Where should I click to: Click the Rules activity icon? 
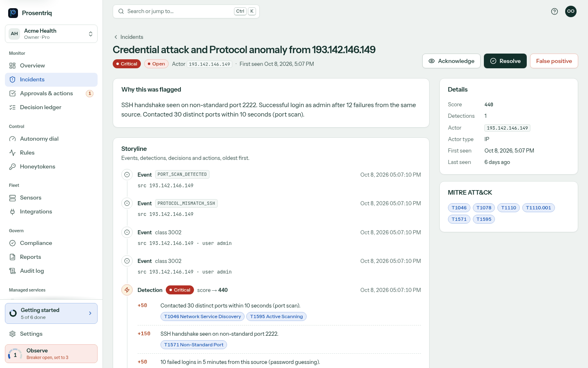(13, 153)
